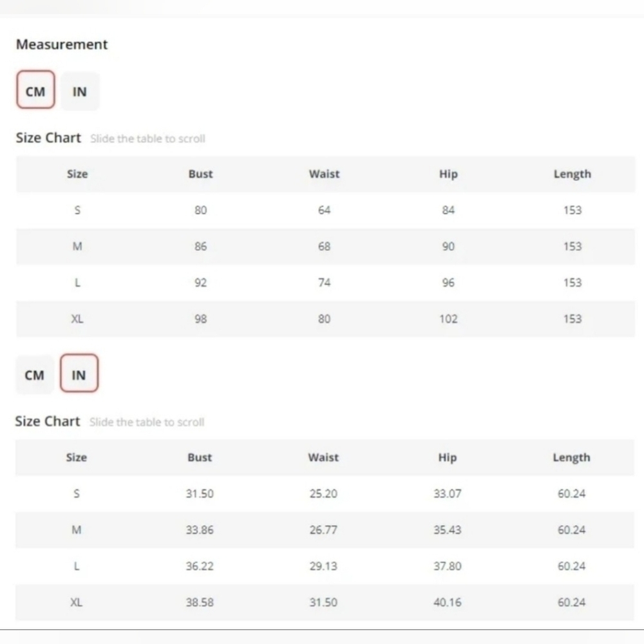Click the waist value 25.20 cell
This screenshot has height=644, width=644.
(324, 493)
